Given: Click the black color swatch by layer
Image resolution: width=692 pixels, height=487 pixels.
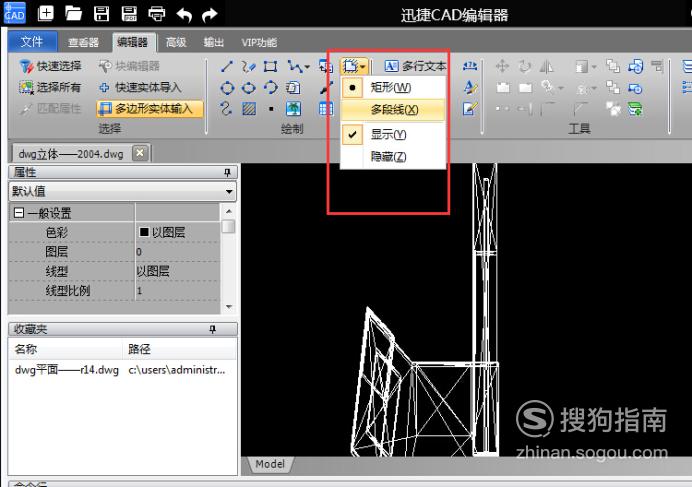Looking at the screenshot, I should pyautogui.click(x=144, y=232).
